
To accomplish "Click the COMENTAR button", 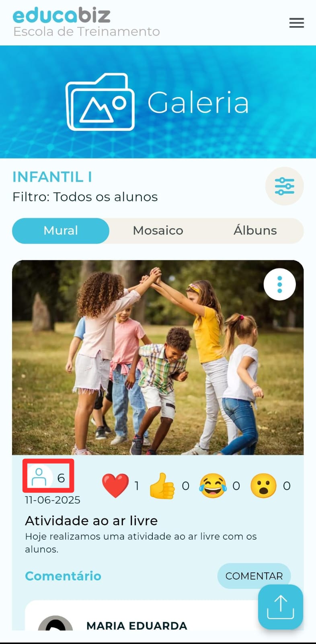I will coord(254,576).
